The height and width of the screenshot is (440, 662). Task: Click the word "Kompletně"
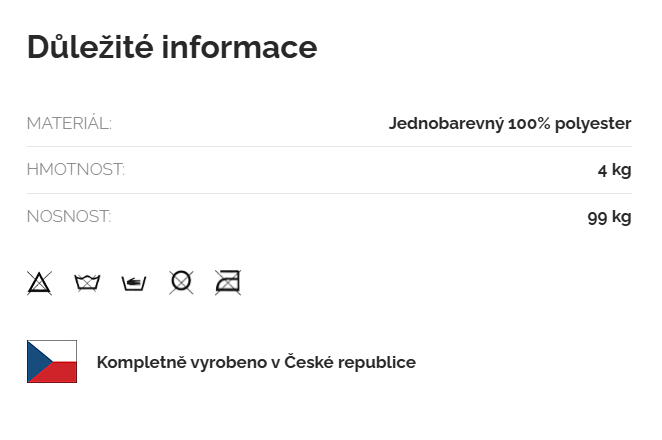pos(139,362)
